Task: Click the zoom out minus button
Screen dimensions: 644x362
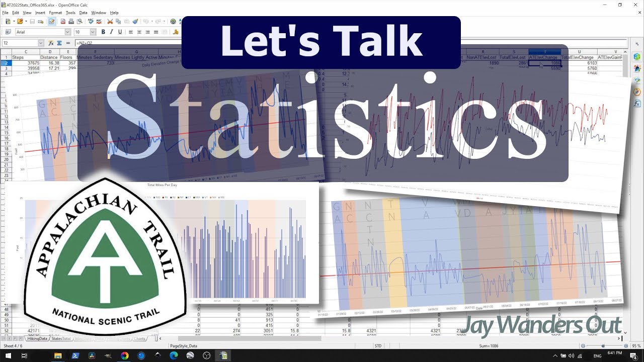Action: pyautogui.click(x=583, y=346)
